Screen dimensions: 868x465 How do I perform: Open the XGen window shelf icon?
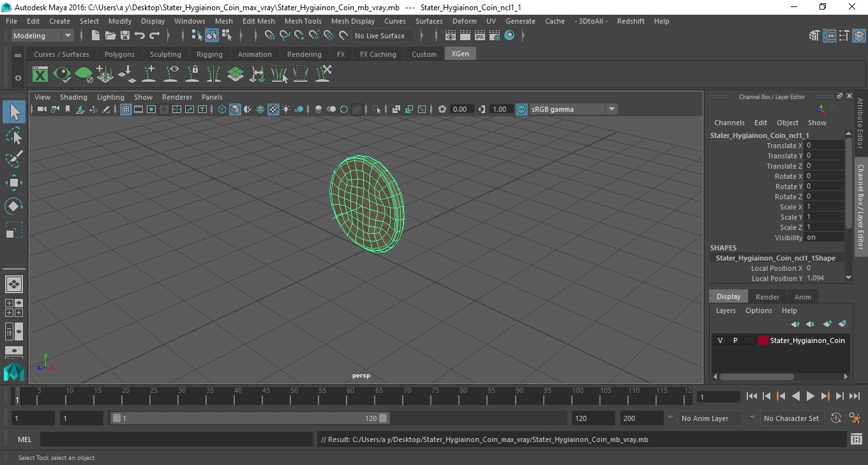point(40,75)
